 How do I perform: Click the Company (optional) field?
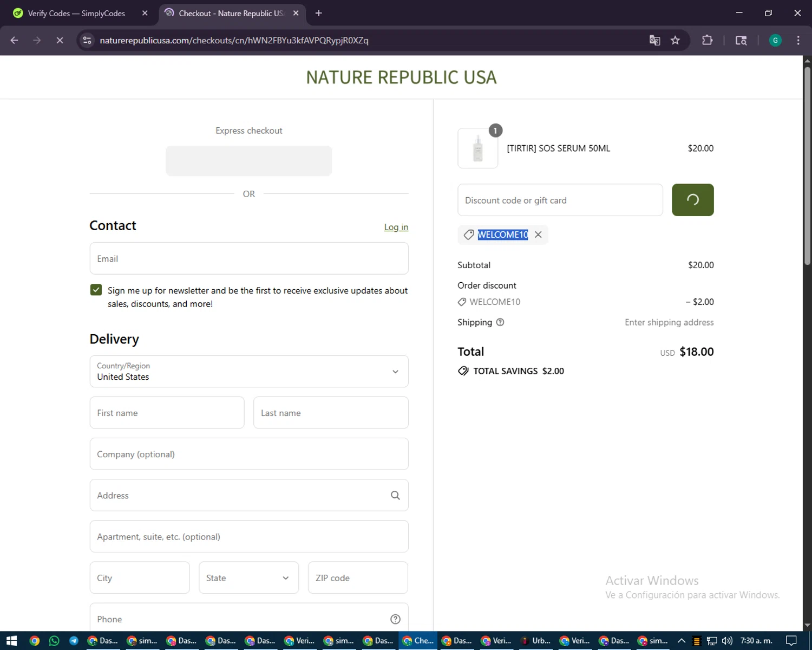[249, 454]
